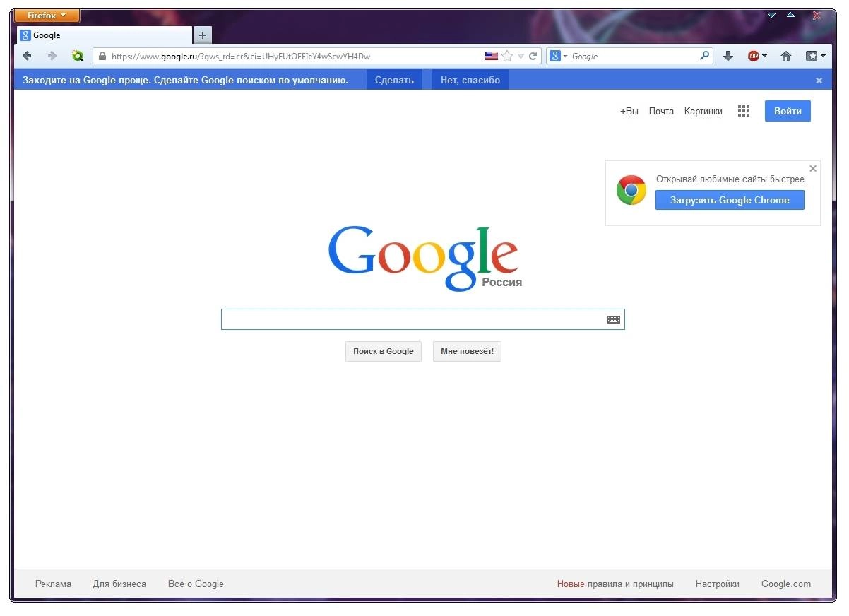Screen dimensions: 849x616
Task: Go forward with the forward arrow
Action: [52, 56]
